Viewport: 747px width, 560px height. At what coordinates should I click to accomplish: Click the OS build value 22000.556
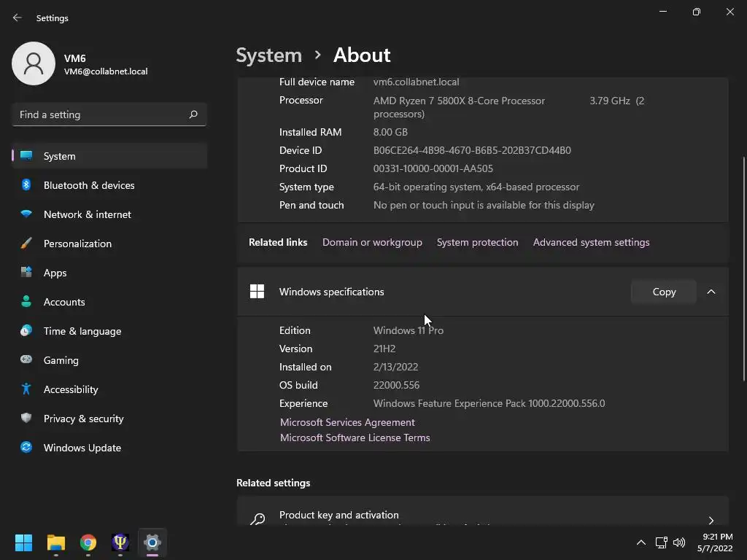(x=396, y=385)
